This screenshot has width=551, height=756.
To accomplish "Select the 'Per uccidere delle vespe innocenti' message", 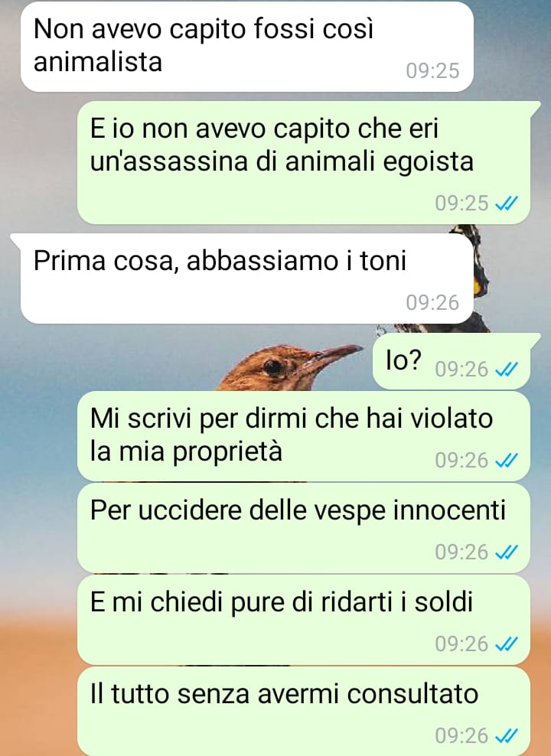I will pos(304,529).
